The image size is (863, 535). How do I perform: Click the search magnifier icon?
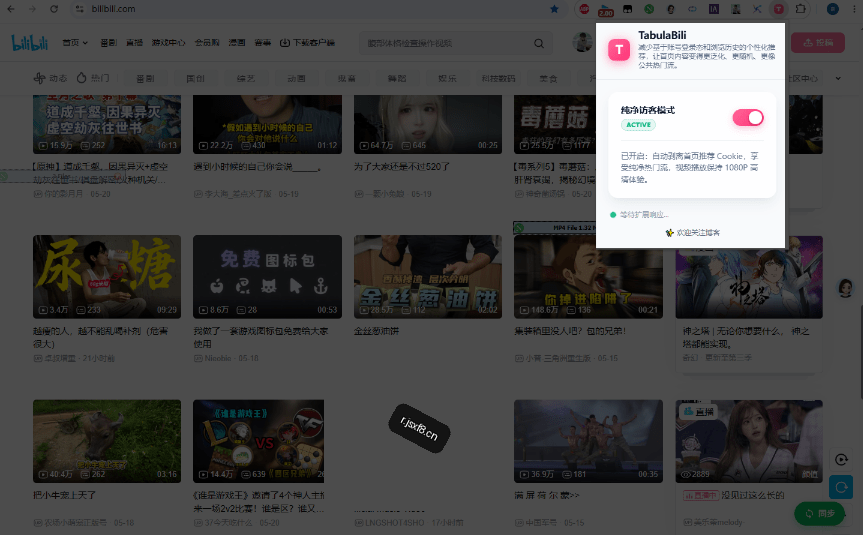click(x=539, y=43)
